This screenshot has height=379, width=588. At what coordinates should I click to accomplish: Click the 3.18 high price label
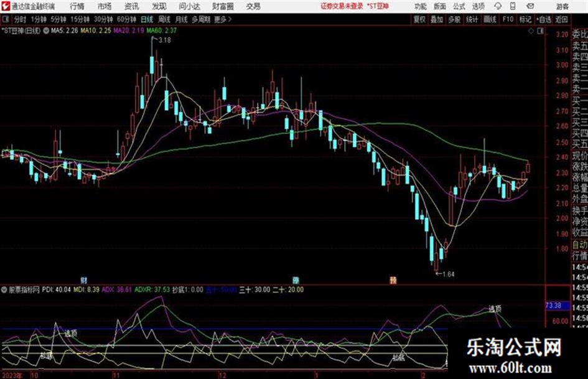(x=165, y=40)
